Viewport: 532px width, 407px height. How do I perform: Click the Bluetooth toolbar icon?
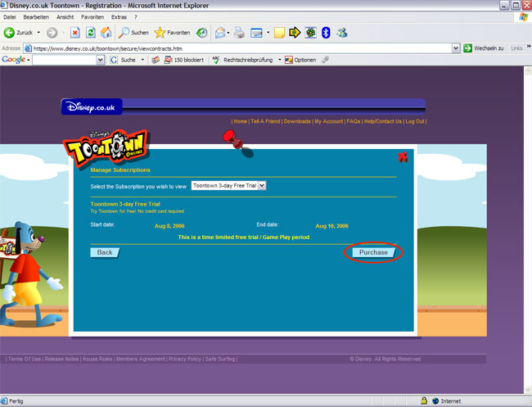326,33
